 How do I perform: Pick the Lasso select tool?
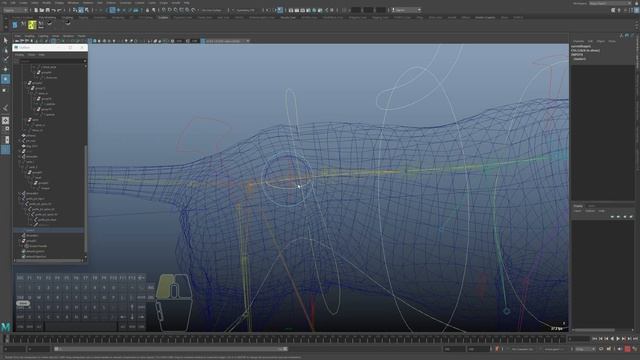point(5,50)
